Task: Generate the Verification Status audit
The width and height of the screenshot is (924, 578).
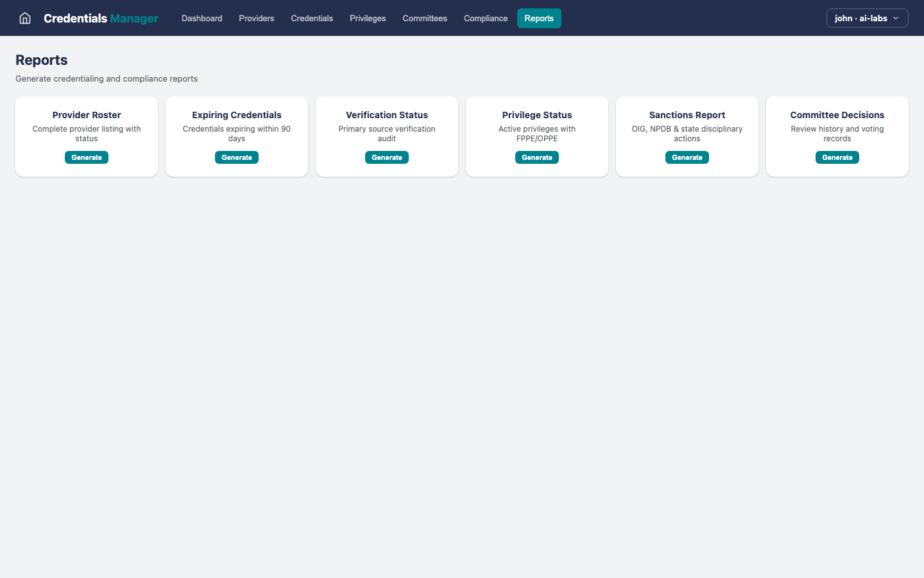Action: pyautogui.click(x=386, y=157)
